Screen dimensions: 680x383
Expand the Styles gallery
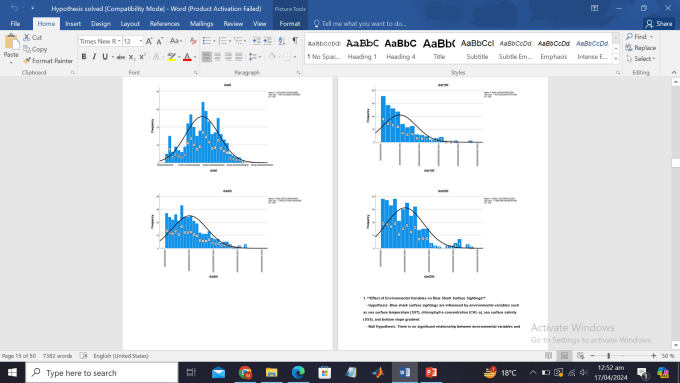coord(616,59)
